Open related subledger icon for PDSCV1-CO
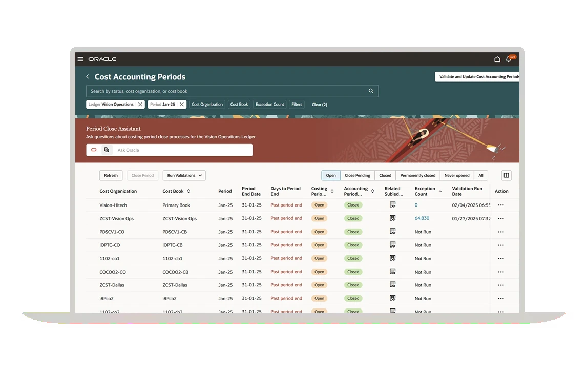The image size is (588, 371). [393, 232]
